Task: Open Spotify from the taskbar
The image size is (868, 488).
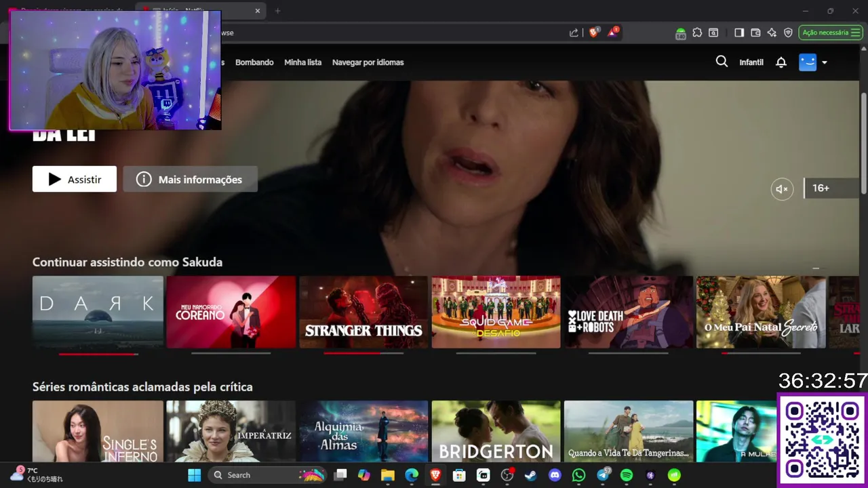Action: point(627,475)
